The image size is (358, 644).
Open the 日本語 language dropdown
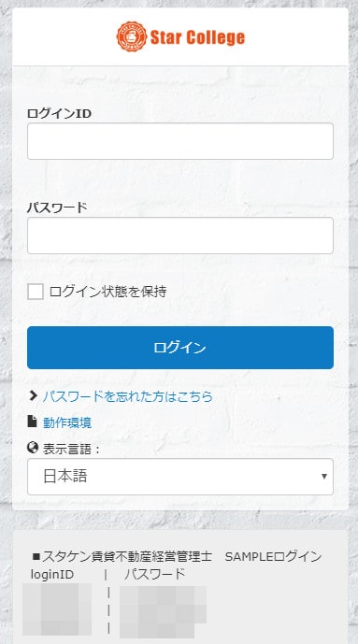(180, 477)
